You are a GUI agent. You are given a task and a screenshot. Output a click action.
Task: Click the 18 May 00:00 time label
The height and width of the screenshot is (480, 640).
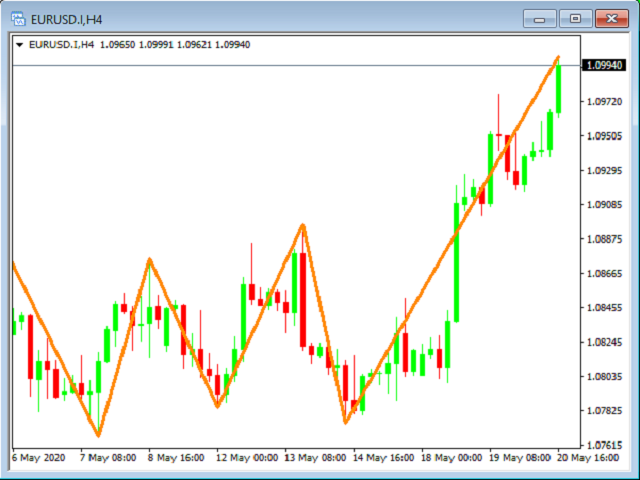(451, 458)
